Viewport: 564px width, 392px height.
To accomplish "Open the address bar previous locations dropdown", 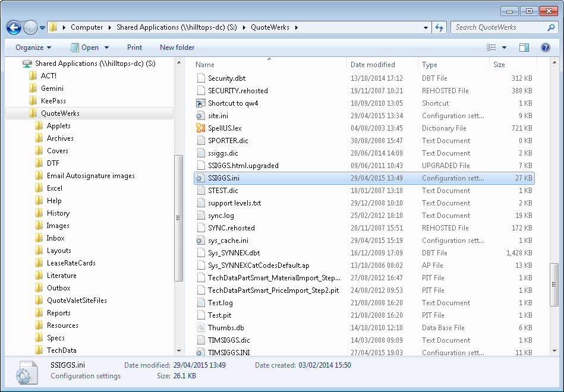I will [x=426, y=27].
